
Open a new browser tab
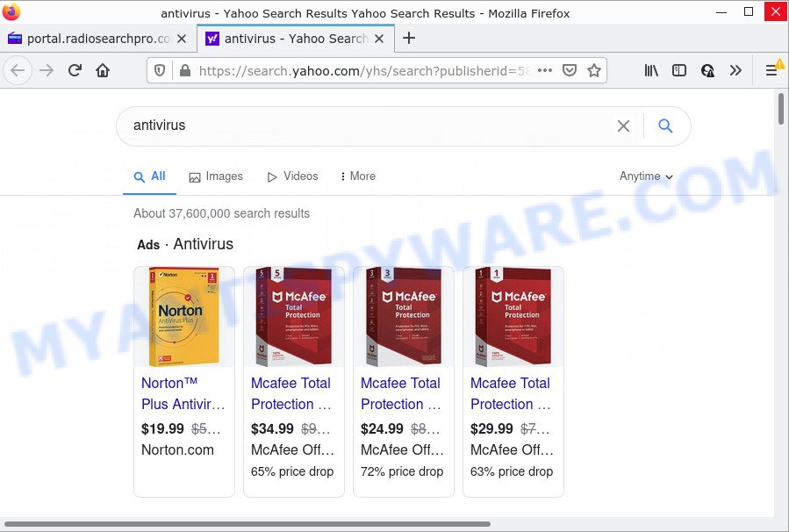click(409, 39)
